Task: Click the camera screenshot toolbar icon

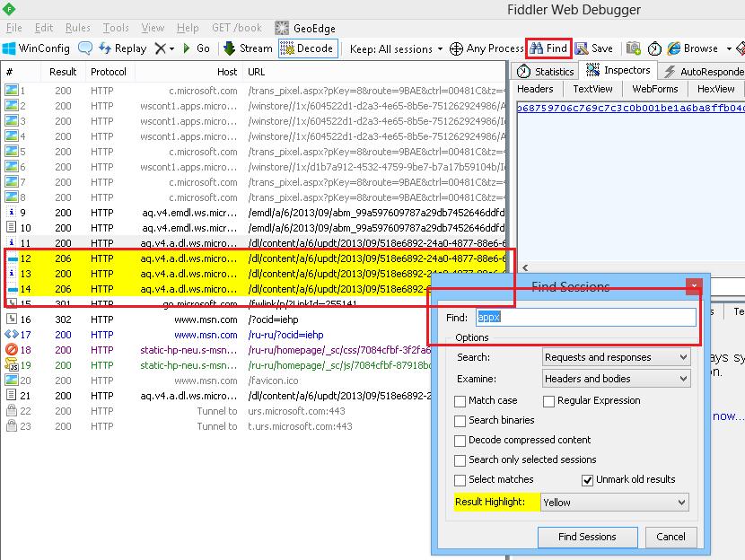Action: point(634,48)
